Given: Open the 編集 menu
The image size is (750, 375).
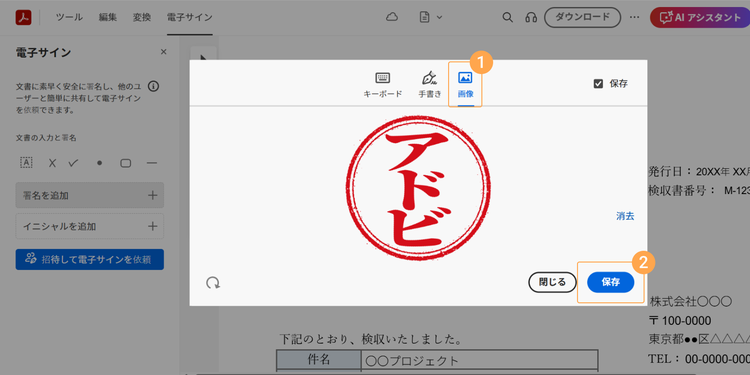Looking at the screenshot, I should point(108,17).
